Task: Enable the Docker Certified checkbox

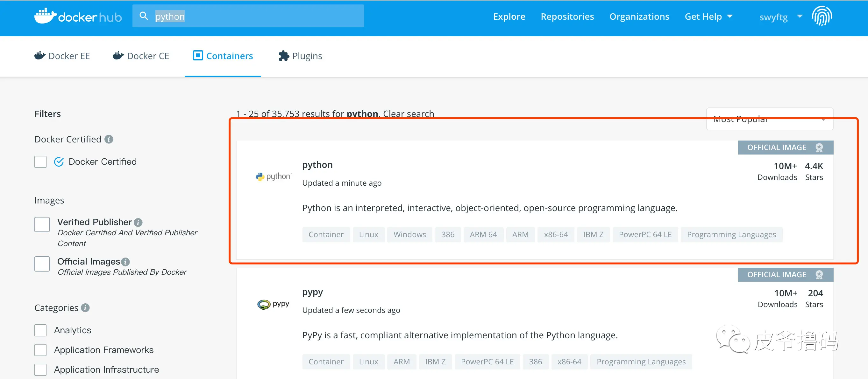Action: [x=40, y=162]
